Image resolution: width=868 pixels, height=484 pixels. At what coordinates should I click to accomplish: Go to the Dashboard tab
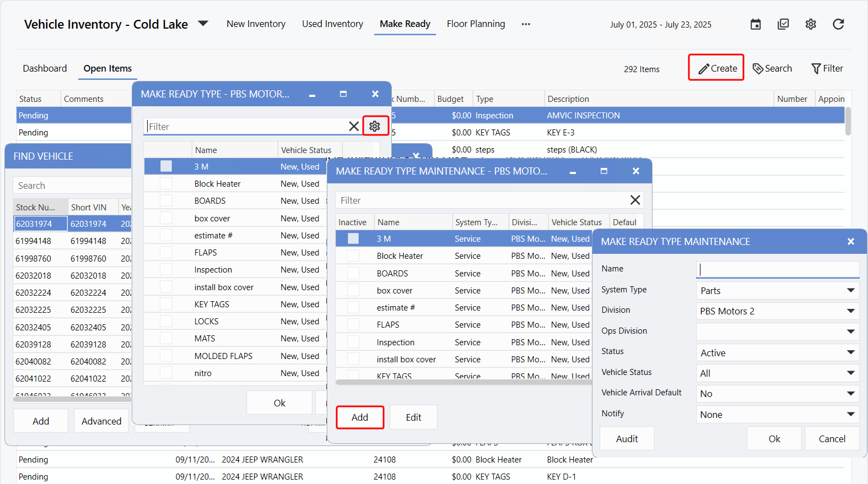(x=45, y=68)
